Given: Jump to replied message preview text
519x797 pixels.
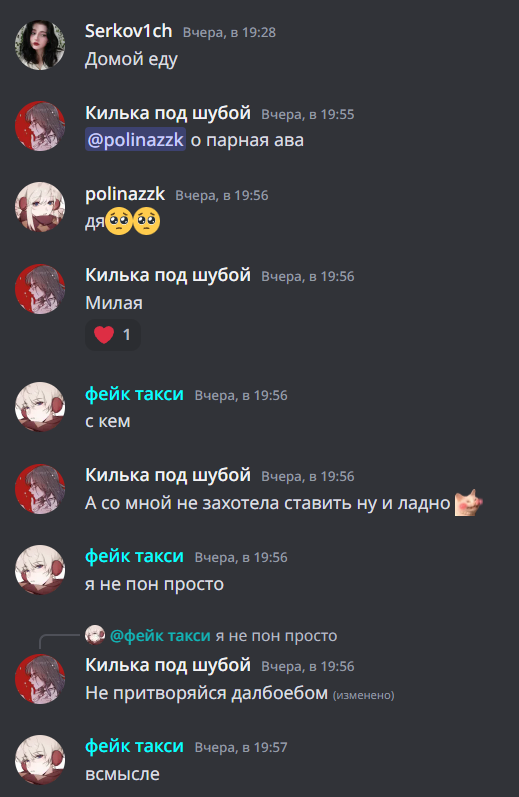Looking at the screenshot, I should tap(276, 635).
